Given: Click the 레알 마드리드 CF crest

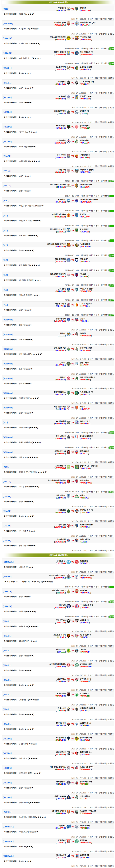Looking at the screenshot, I should [x=68, y=591].
